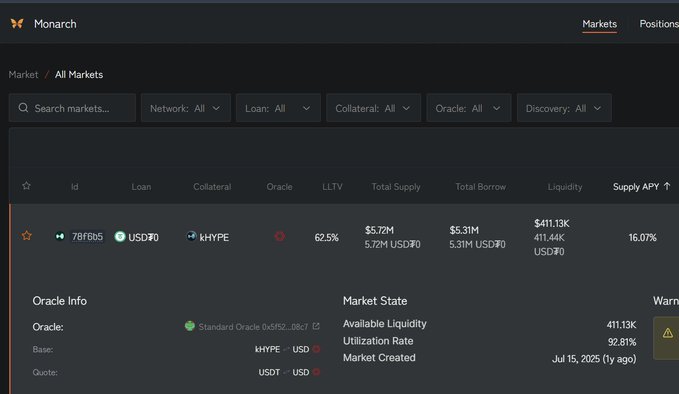The image size is (679, 394).
Task: Open the Discovery filter dropdown
Action: tap(564, 108)
